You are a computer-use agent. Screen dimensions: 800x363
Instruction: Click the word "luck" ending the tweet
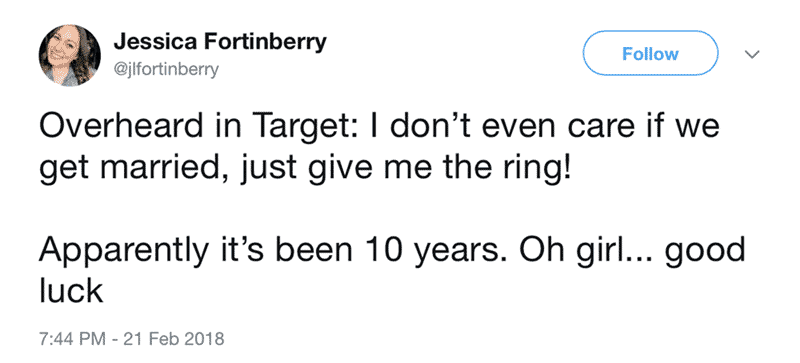click(71, 291)
